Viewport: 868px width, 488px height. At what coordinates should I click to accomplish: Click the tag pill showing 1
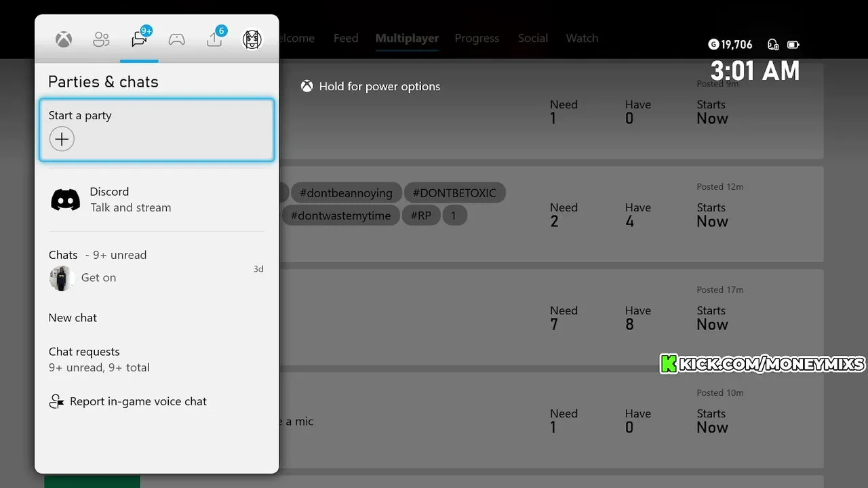click(x=454, y=216)
